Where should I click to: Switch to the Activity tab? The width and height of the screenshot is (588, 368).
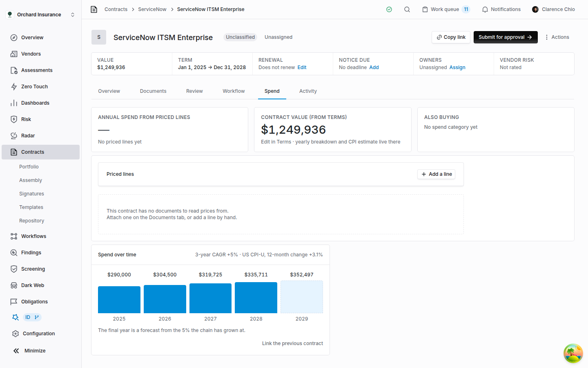click(x=308, y=91)
